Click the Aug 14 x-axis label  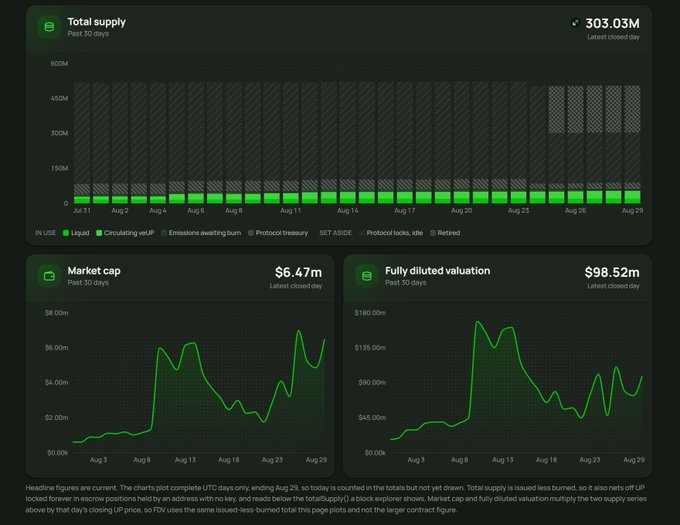pos(348,210)
